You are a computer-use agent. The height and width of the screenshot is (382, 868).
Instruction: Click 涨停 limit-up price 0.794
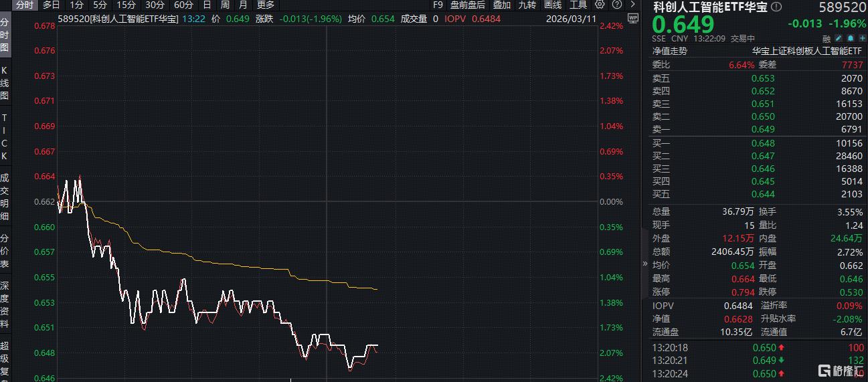coord(742,292)
